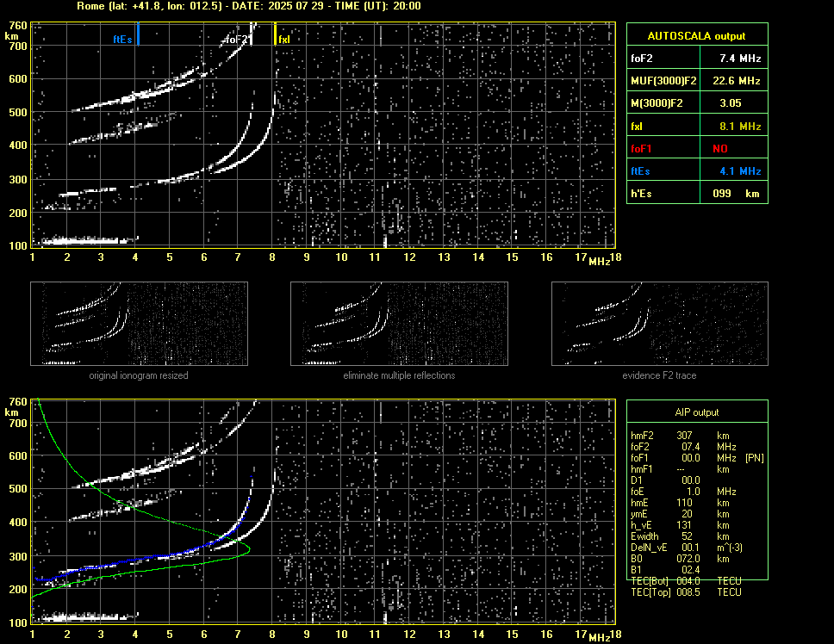Click the hmF2 label in AIP output
Image resolution: width=834 pixels, height=644 pixels.
(642, 436)
